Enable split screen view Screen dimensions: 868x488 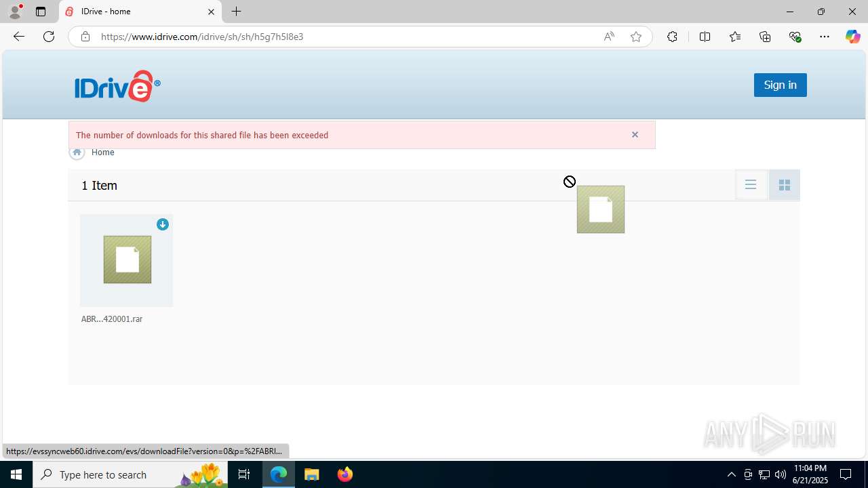tap(705, 37)
